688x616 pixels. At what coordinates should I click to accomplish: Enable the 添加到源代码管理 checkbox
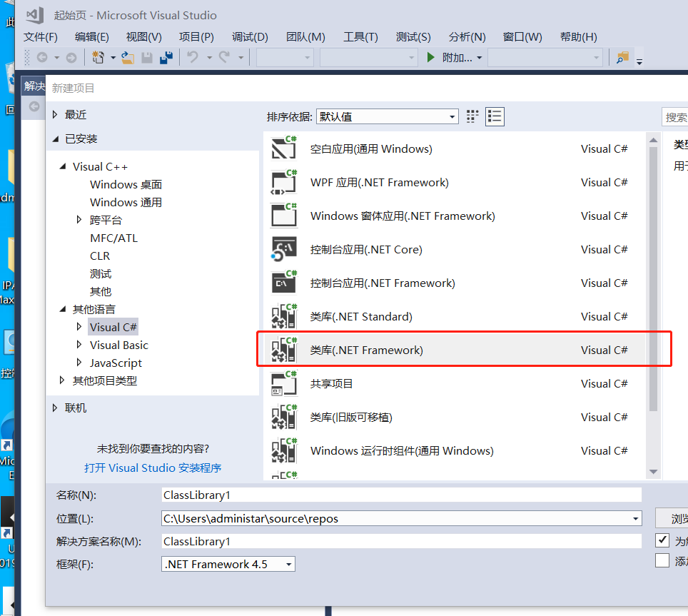pos(662,560)
